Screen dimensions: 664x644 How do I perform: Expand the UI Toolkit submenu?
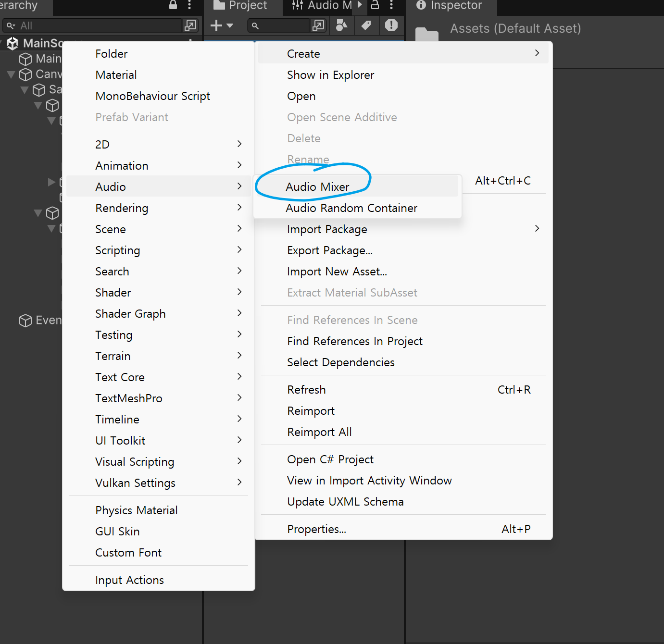point(158,440)
